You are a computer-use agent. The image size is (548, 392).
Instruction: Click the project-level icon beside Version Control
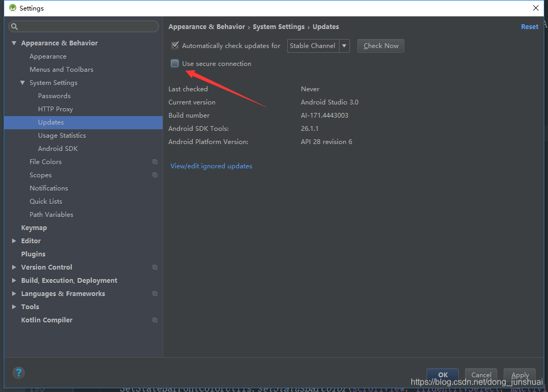tap(155, 267)
